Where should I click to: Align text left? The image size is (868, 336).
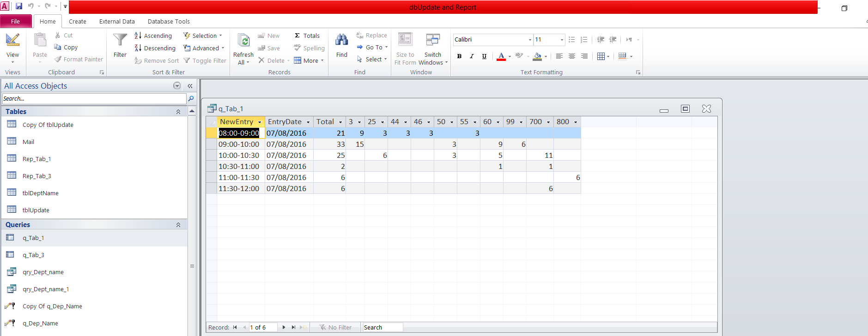[x=559, y=56]
